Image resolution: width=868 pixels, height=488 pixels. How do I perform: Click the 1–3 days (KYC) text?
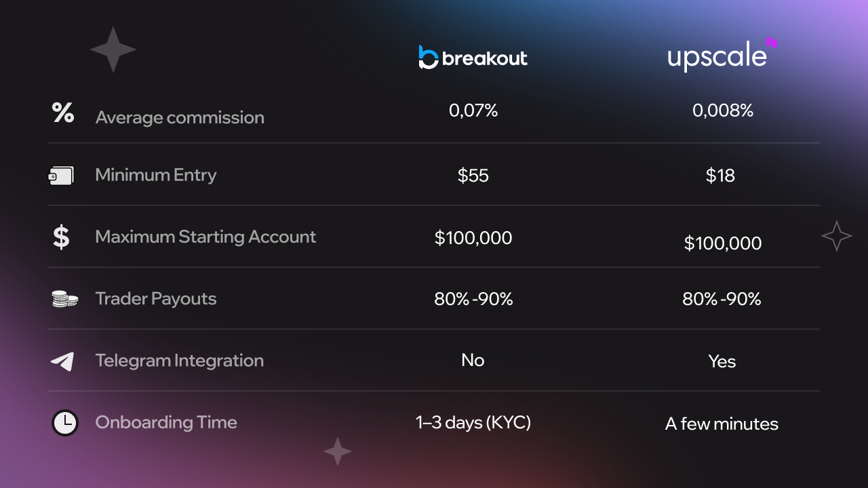click(473, 423)
